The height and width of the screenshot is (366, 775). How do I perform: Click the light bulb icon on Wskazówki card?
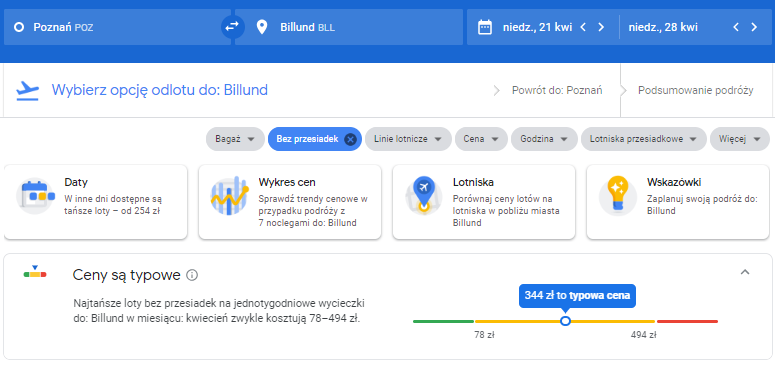coord(617,195)
